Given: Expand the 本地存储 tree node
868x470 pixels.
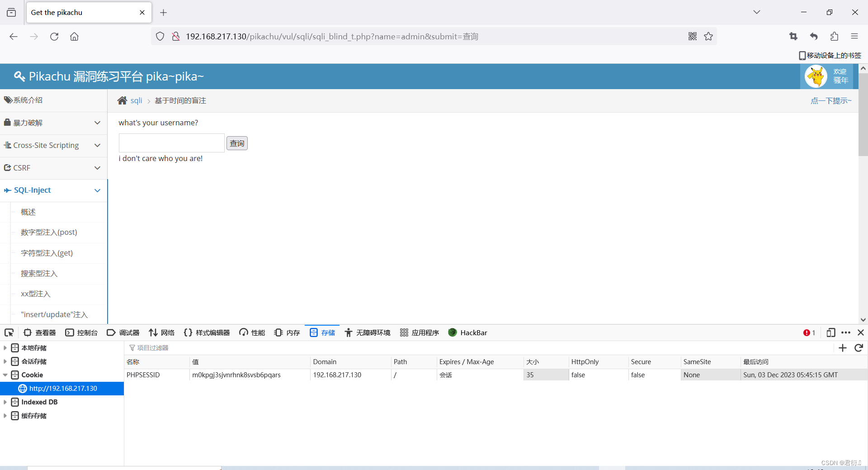Looking at the screenshot, I should coord(5,348).
